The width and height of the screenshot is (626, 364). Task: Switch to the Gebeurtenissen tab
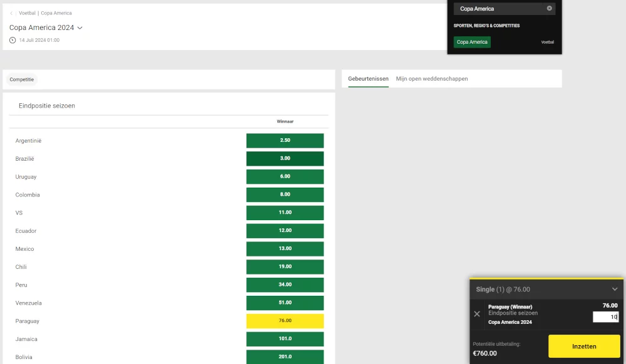(368, 79)
